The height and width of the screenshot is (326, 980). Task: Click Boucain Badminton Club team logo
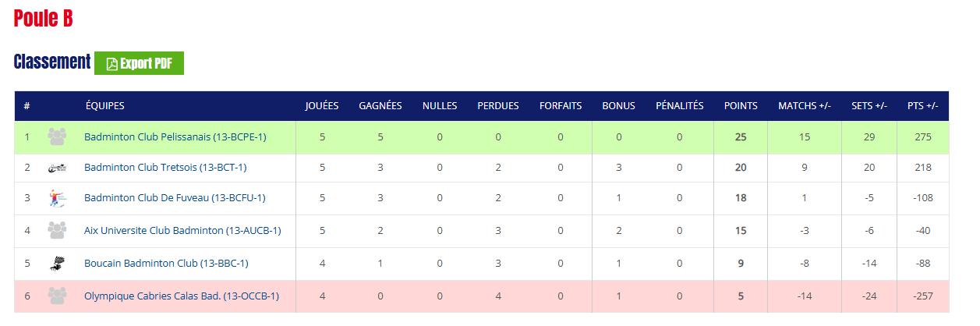click(x=57, y=264)
